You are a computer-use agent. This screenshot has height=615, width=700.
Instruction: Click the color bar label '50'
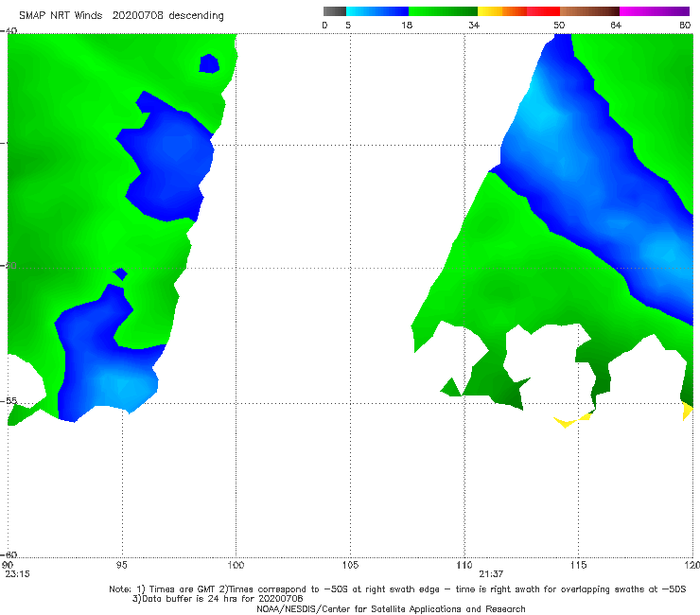(x=559, y=26)
